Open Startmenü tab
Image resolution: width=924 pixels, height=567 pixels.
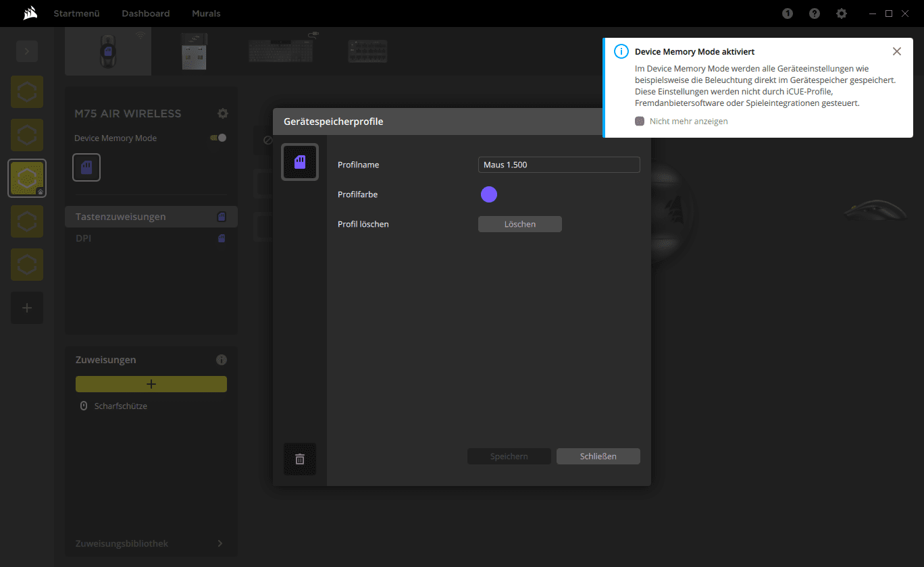pyautogui.click(x=77, y=13)
